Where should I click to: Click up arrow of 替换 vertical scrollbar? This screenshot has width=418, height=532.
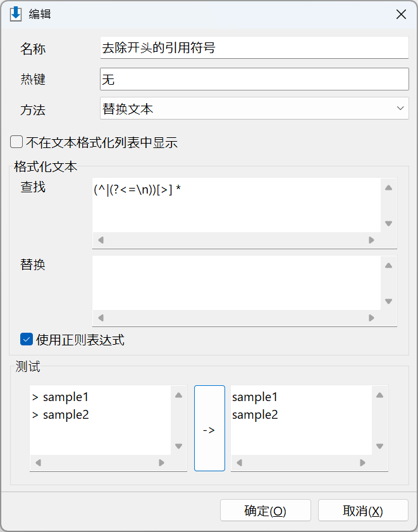click(388, 266)
